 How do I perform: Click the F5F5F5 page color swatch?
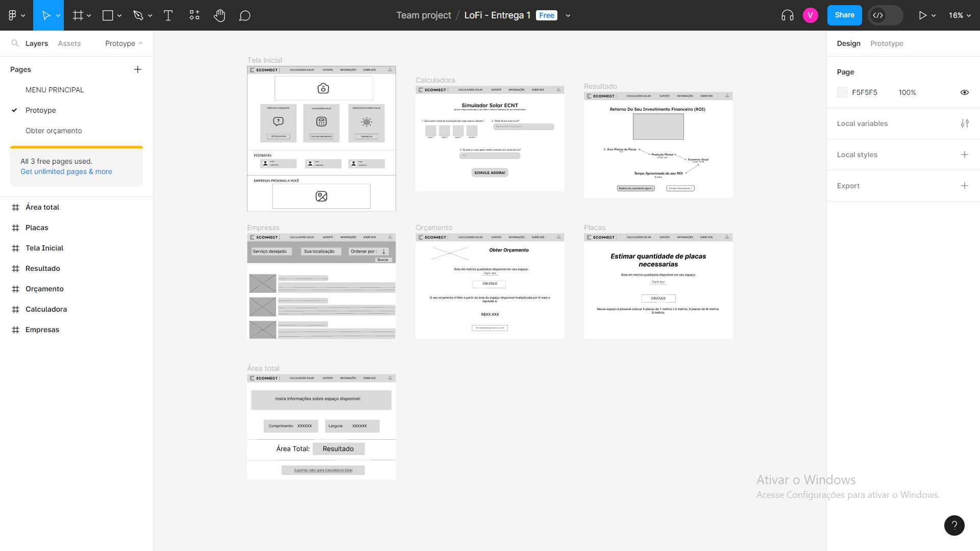point(843,92)
